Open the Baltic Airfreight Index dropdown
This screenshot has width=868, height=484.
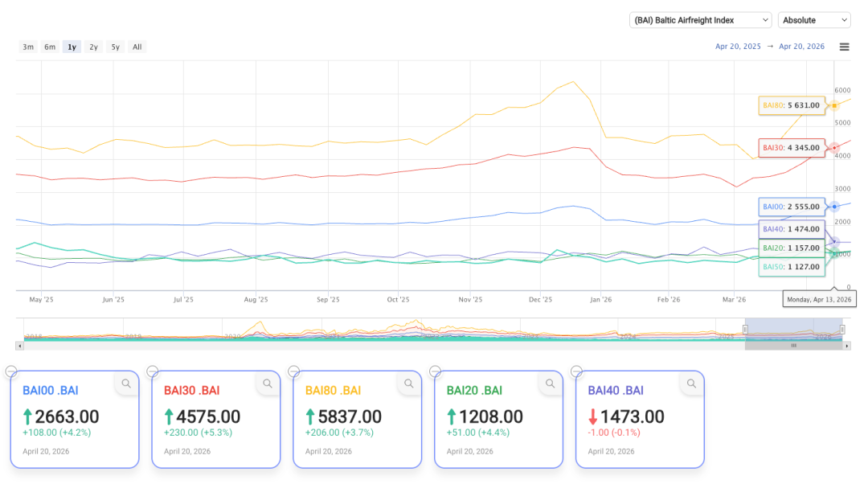pos(700,20)
